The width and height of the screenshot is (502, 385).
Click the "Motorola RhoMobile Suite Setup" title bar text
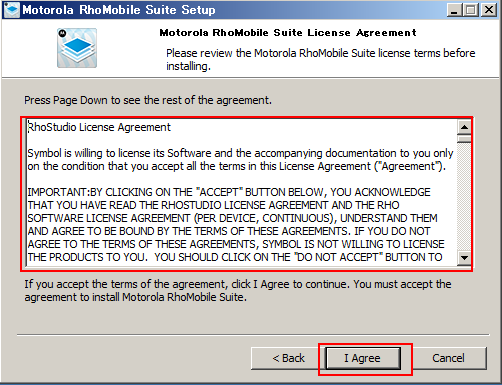tap(119, 10)
